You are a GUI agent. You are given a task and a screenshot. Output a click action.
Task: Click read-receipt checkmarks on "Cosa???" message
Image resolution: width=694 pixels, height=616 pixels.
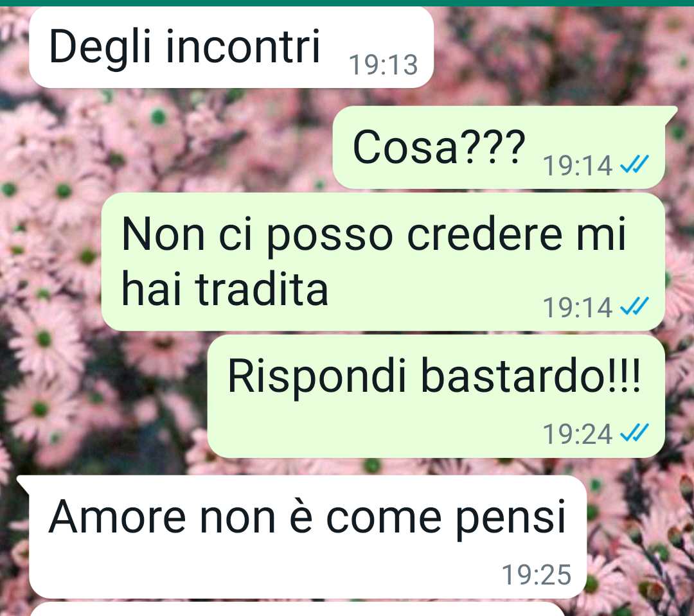(x=634, y=164)
